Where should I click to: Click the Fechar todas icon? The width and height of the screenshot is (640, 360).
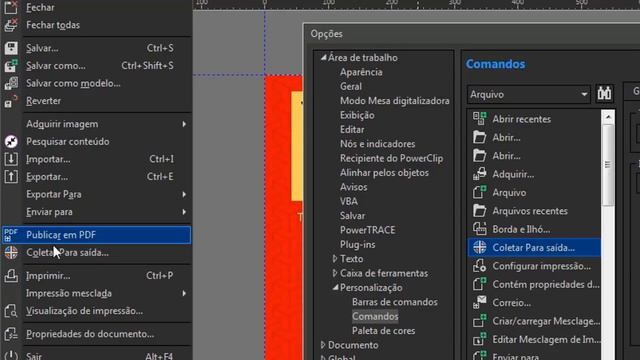click(x=11, y=24)
